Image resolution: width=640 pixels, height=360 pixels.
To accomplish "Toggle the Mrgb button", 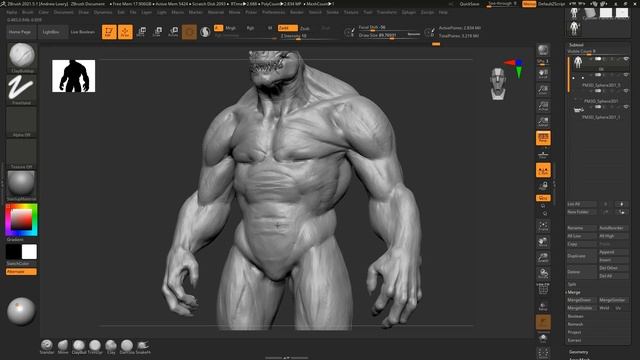I will coord(231,28).
